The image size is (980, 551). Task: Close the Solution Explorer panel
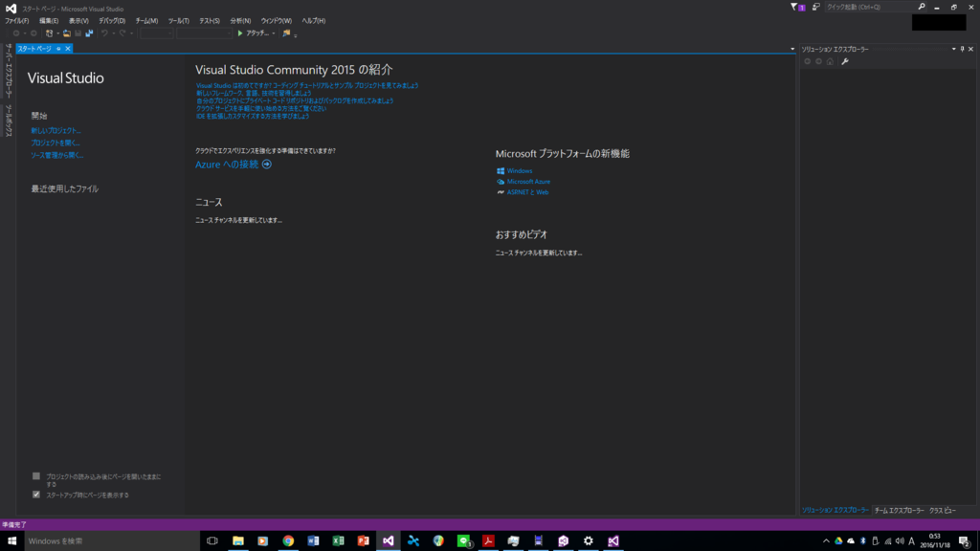970,49
